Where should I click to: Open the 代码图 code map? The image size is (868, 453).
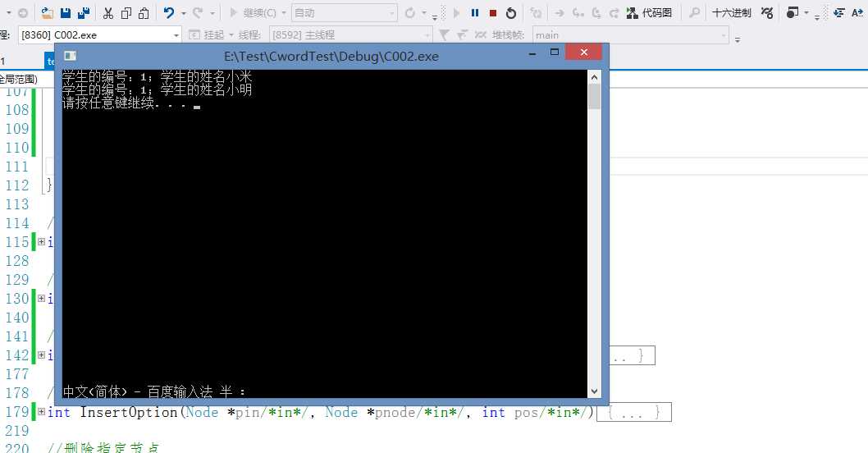(x=649, y=13)
